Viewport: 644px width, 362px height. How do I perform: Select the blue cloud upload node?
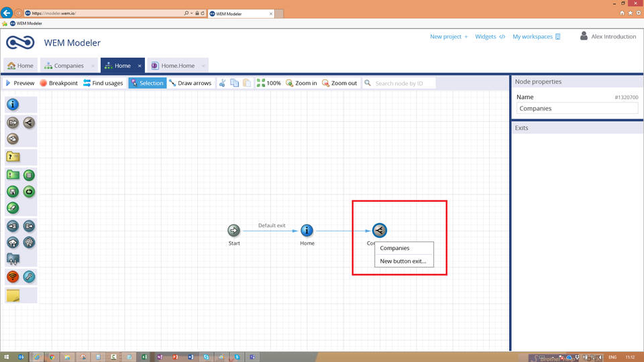click(x=13, y=242)
